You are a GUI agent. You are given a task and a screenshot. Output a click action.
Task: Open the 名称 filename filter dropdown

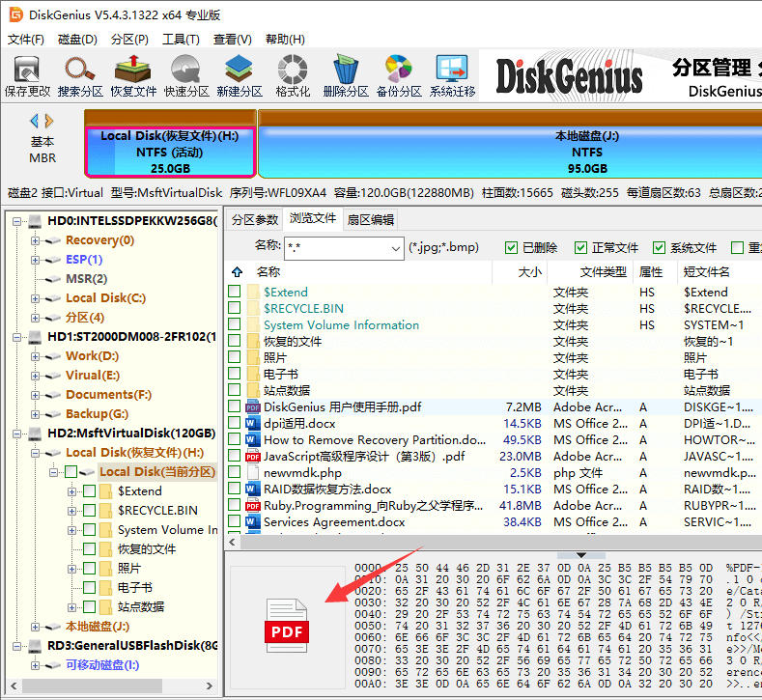(396, 249)
